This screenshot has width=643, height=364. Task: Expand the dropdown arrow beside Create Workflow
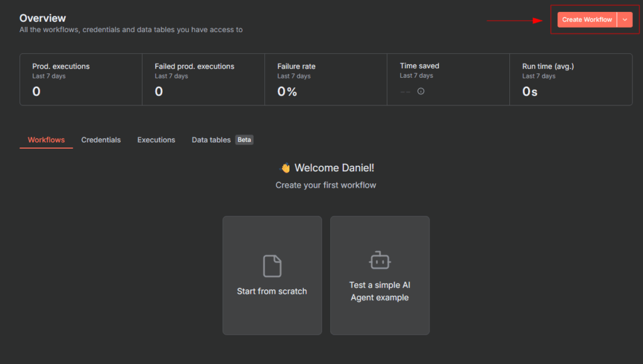click(625, 19)
